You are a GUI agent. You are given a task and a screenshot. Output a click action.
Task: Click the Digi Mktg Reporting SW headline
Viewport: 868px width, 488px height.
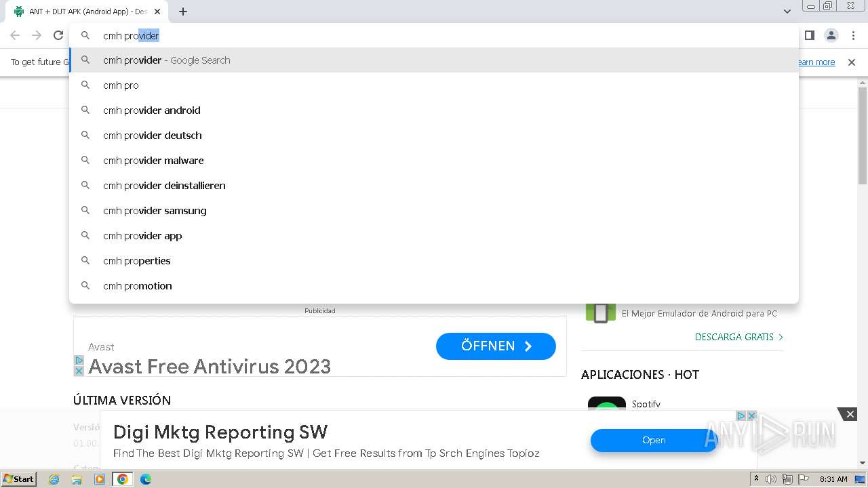pyautogui.click(x=220, y=432)
